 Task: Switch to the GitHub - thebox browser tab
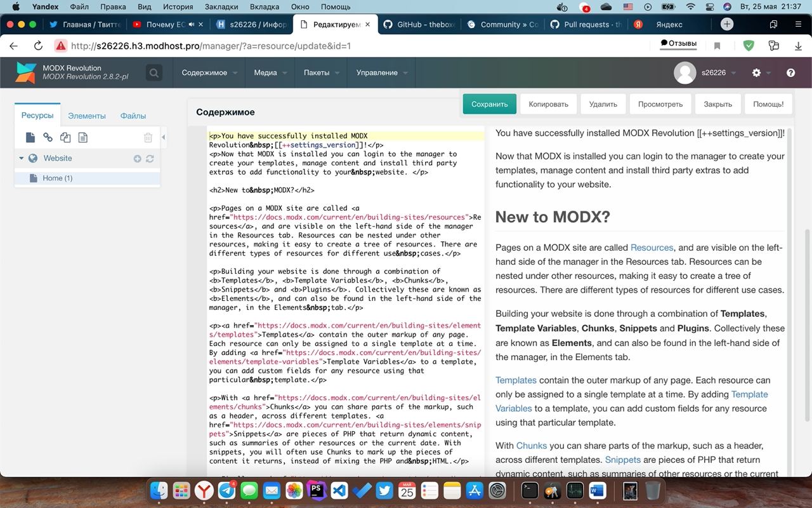419,24
